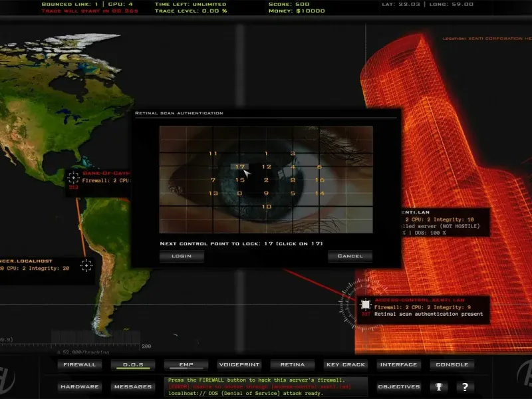
Task: Click LOGIN in retinal scan dialog
Action: pos(182,256)
